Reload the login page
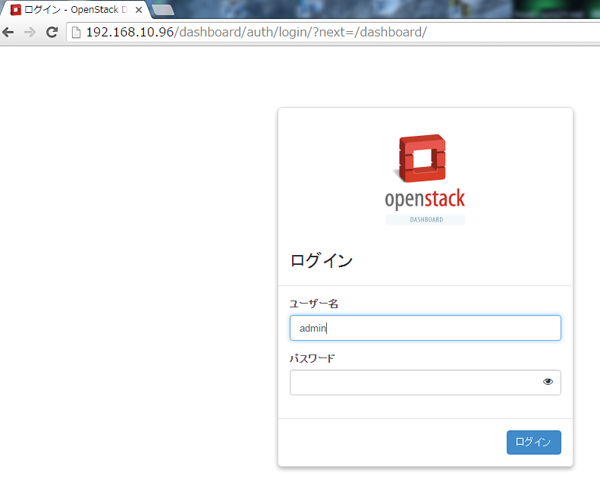Image resolution: width=600 pixels, height=488 pixels. pos(52,32)
